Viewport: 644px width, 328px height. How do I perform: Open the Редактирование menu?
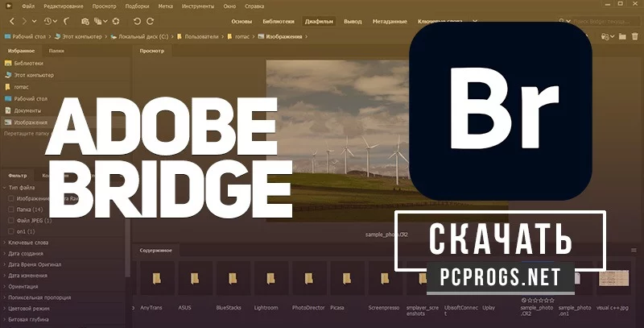pos(64,6)
